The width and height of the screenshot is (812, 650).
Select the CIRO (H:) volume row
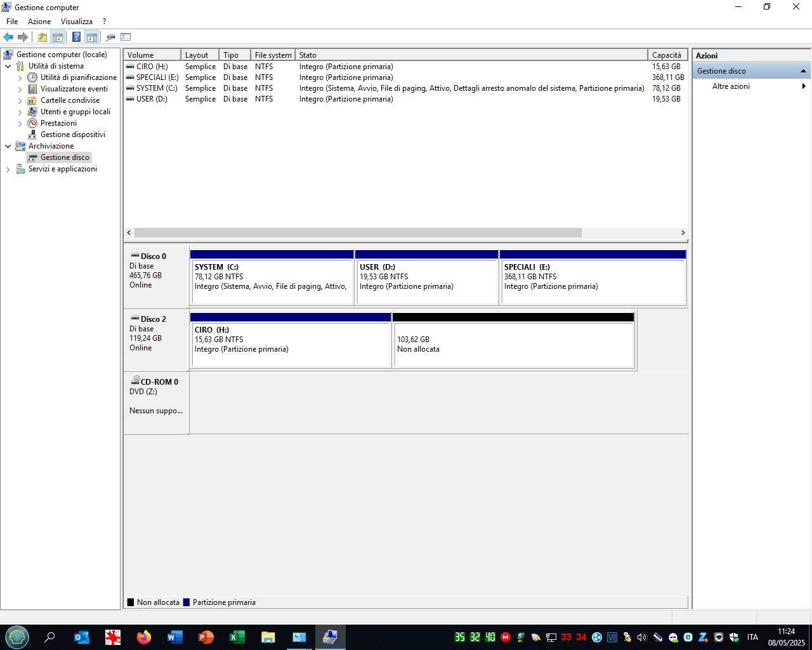(405, 67)
